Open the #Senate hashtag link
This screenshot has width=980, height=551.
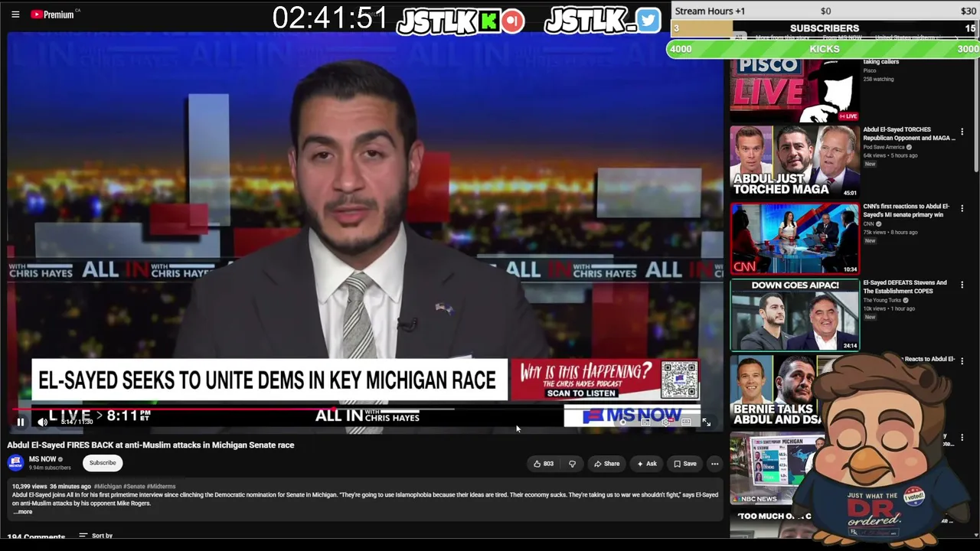coord(134,486)
